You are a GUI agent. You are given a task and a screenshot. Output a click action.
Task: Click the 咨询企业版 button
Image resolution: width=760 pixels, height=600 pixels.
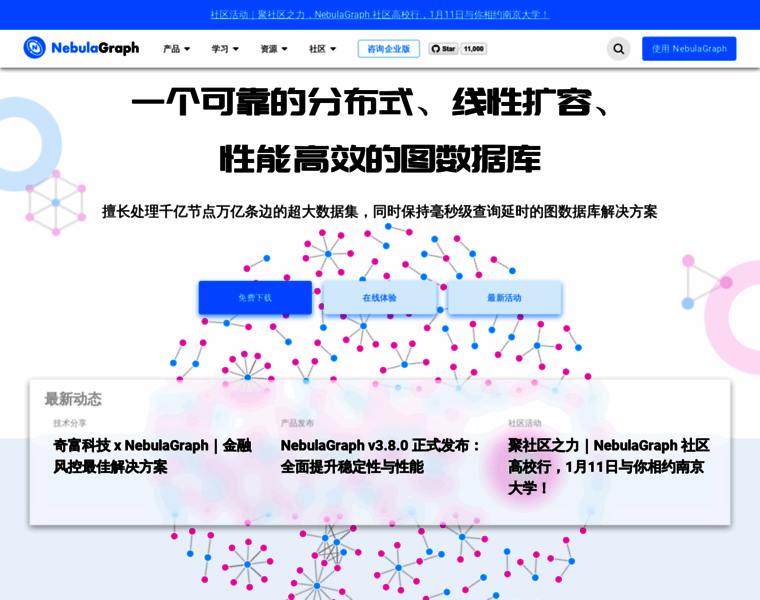(x=389, y=48)
